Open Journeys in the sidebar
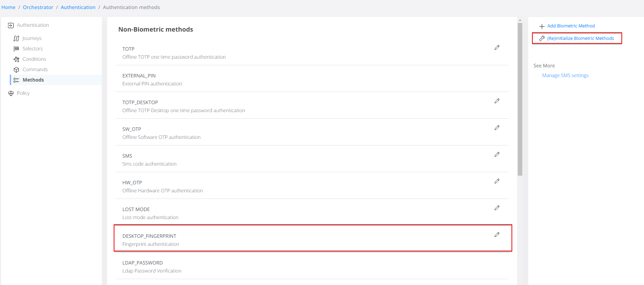644x285 pixels. 32,38
